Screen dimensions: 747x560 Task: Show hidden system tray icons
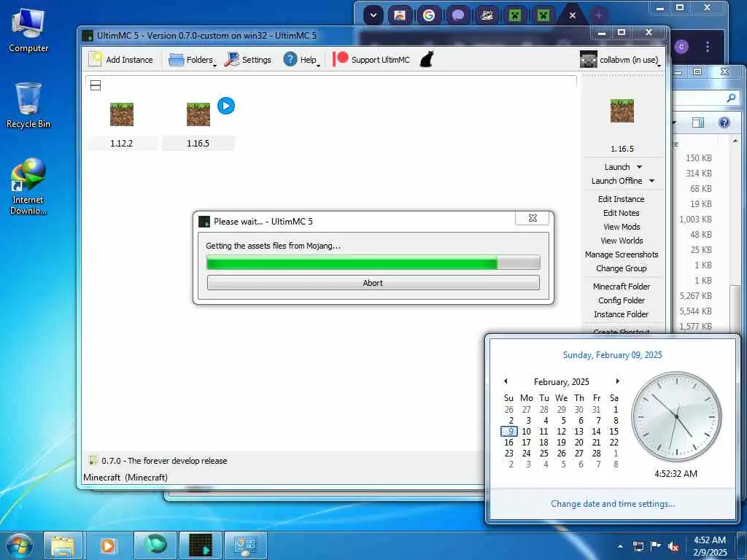(x=620, y=546)
